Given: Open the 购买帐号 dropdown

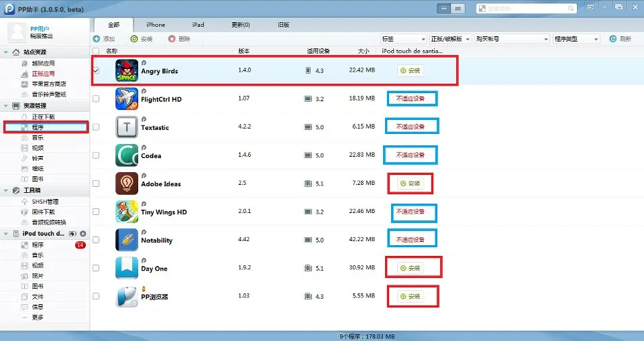Looking at the screenshot, I should tap(512, 39).
